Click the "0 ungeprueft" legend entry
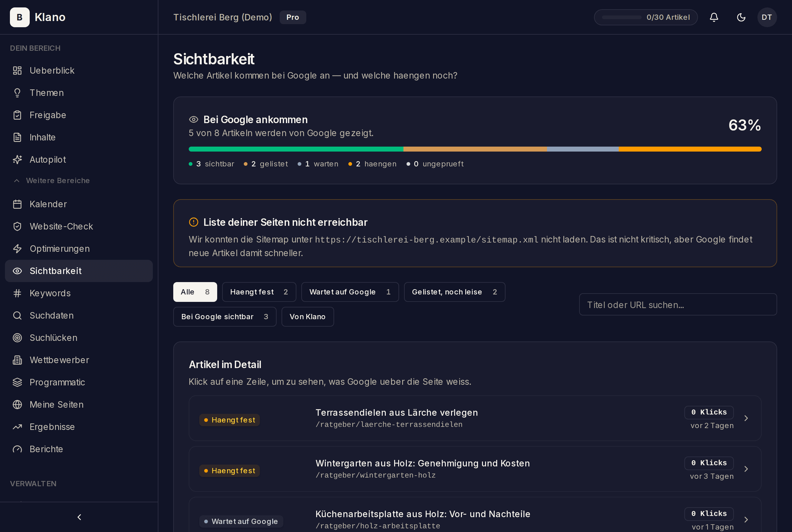The height and width of the screenshot is (532, 792). [435, 164]
